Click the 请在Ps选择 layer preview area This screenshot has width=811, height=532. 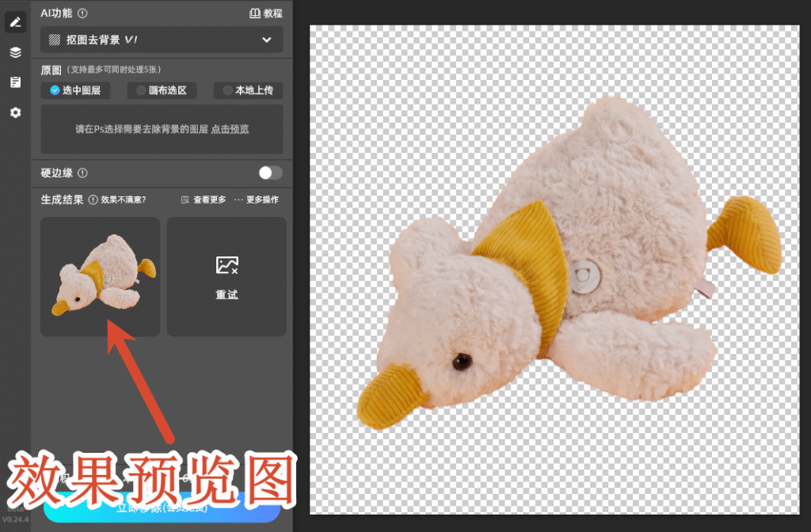(162, 129)
